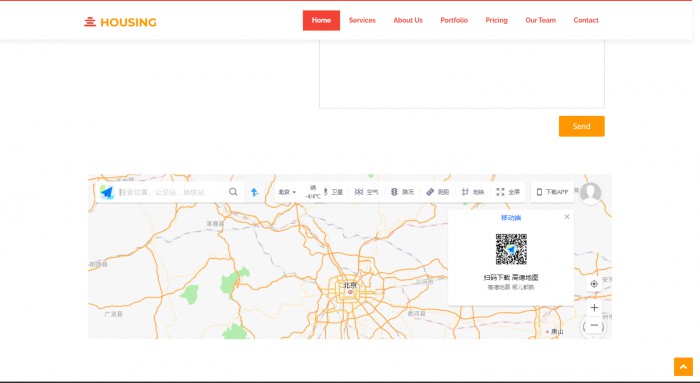Show subway (地铁) map
Screen dimensions: 700x383
[473, 192]
